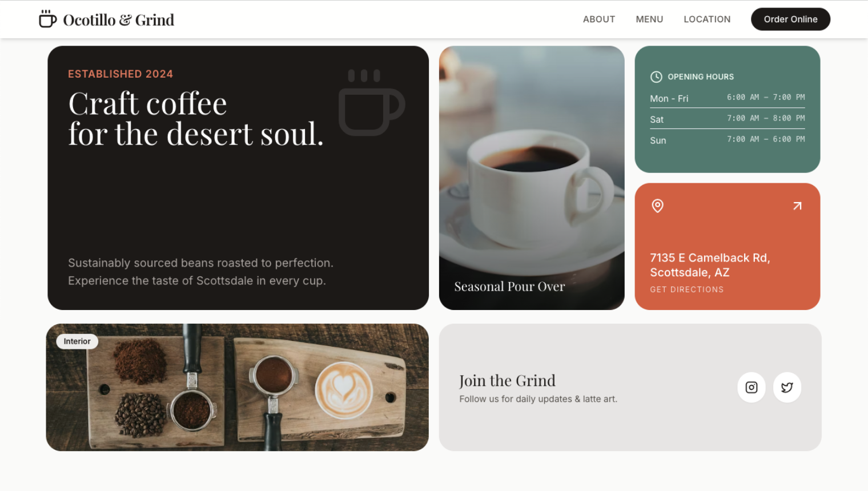Open the Menu navigation item
This screenshot has height=491, width=868.
tap(649, 19)
